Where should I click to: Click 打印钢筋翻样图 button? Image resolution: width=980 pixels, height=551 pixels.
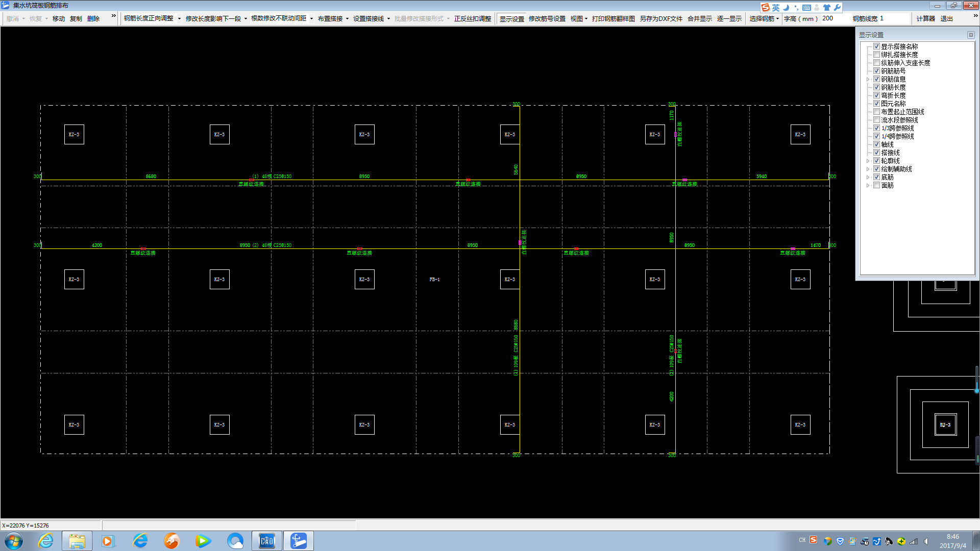[x=614, y=18]
